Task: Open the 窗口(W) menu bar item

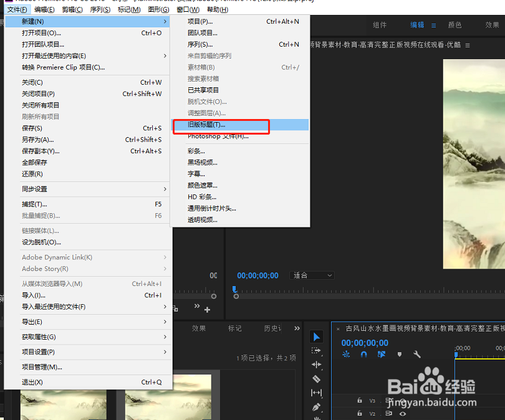Action: 188,9
